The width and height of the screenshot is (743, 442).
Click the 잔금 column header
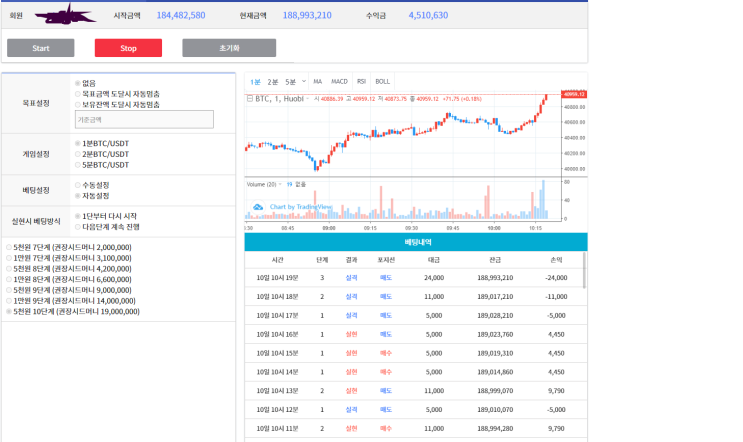pyautogui.click(x=495, y=260)
